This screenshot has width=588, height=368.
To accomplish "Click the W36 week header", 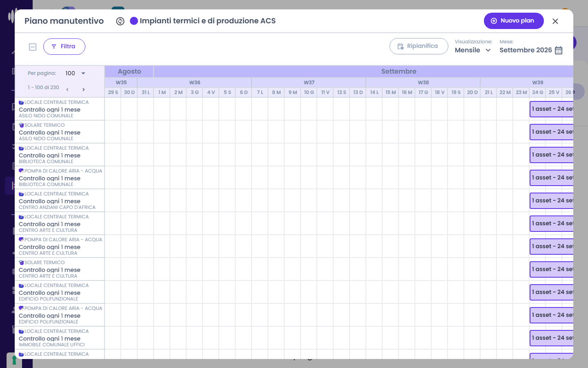I will point(195,83).
